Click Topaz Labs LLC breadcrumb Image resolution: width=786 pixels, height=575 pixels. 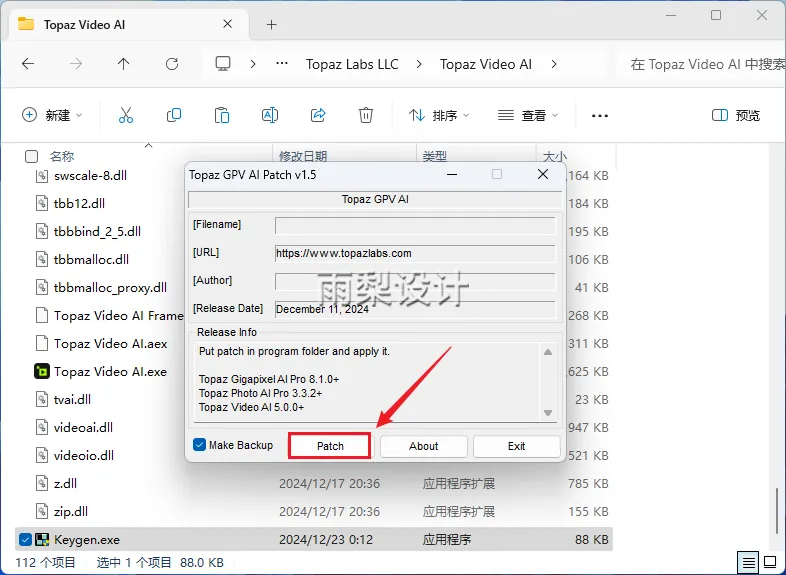pos(352,64)
